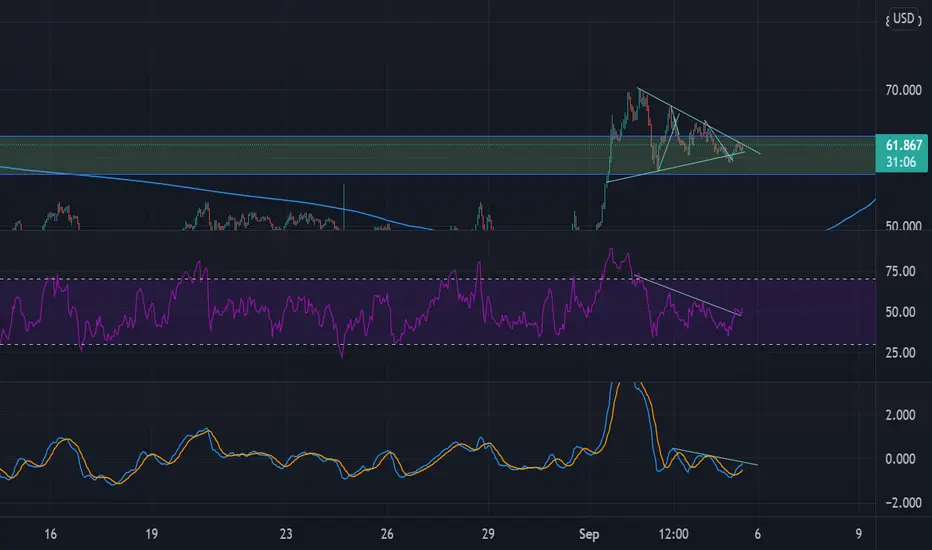The width and height of the screenshot is (932, 550).
Task: Click the date label 19 on time axis
Action: pos(152,534)
